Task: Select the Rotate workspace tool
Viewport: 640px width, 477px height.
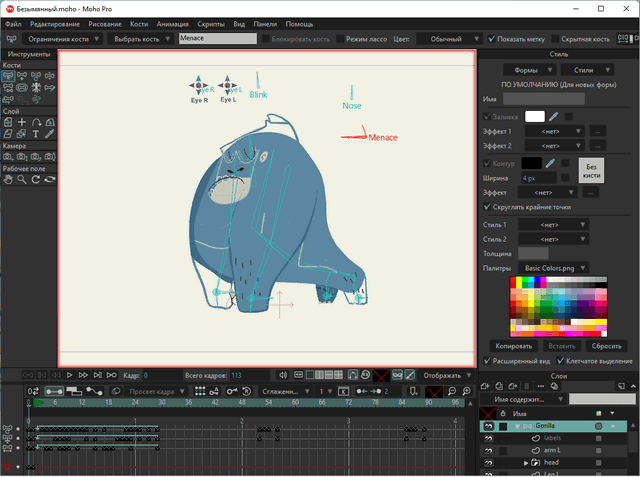Action: (x=36, y=178)
